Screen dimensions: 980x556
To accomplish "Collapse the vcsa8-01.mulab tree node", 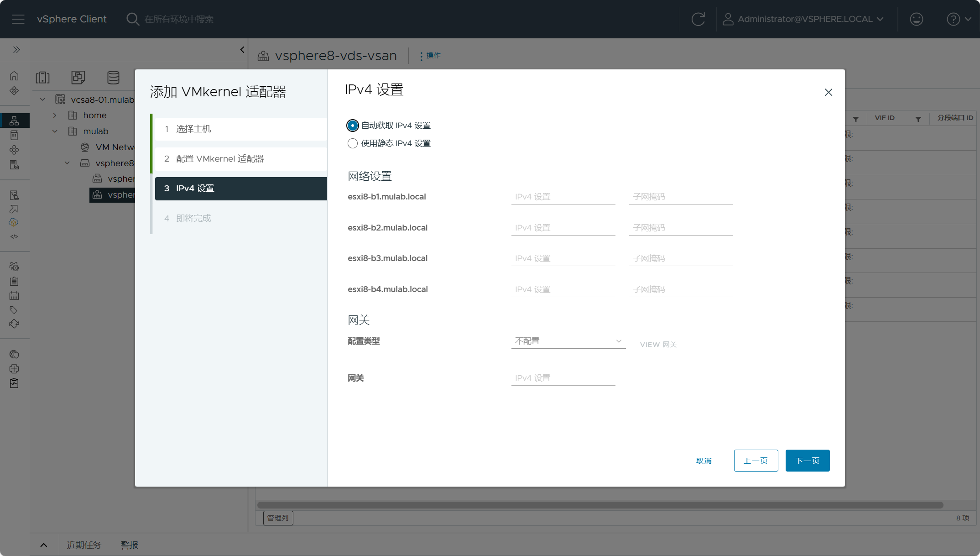I will (42, 99).
